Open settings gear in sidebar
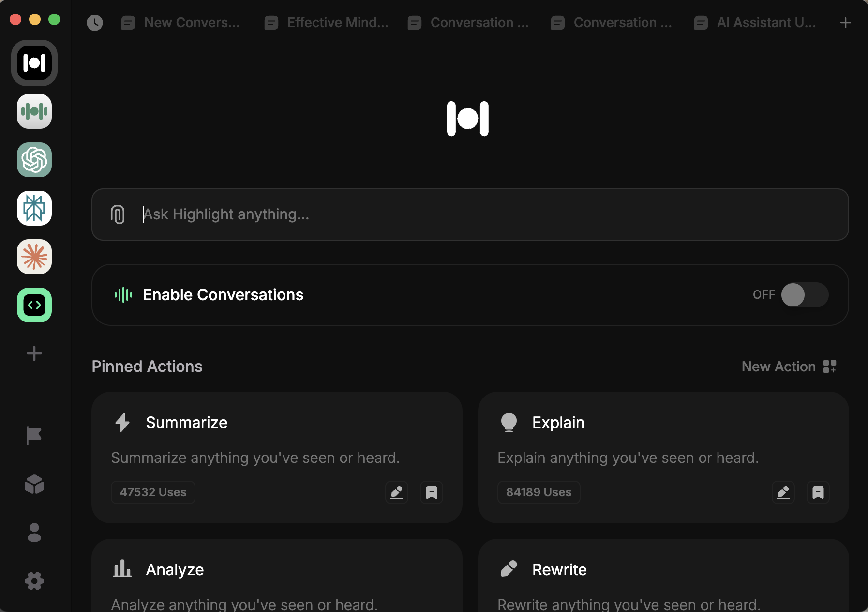 [x=34, y=581]
